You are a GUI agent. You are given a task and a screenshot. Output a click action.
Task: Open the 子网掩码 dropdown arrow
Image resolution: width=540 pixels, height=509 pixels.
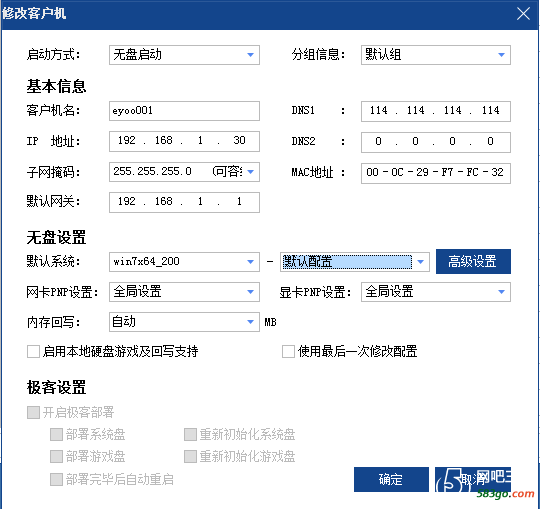click(251, 172)
